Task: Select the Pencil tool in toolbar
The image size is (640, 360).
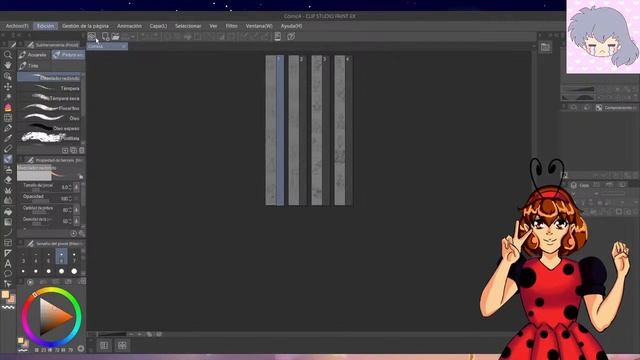Action: tap(8, 149)
